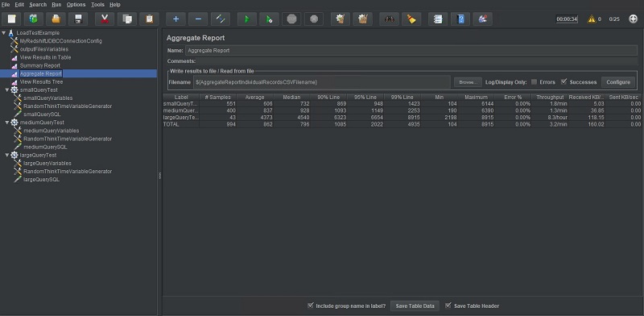Copy selected element using toolbar icon
This screenshot has width=644, height=316.
(127, 19)
